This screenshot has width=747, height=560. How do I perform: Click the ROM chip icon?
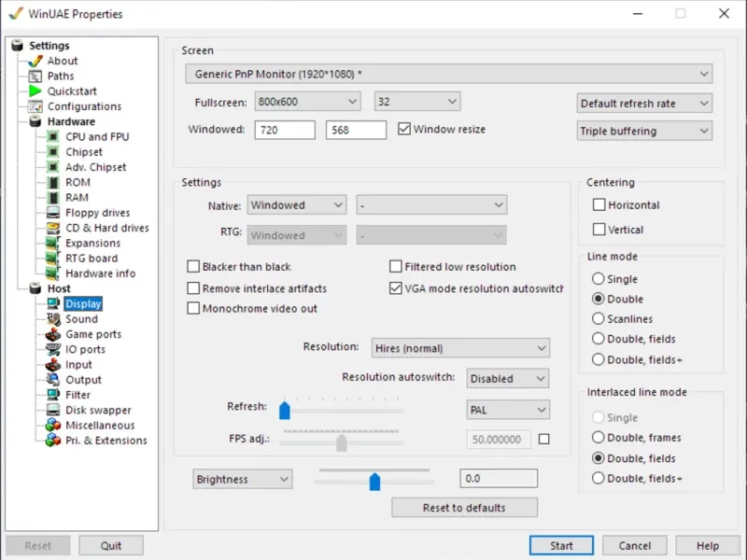[x=53, y=182]
